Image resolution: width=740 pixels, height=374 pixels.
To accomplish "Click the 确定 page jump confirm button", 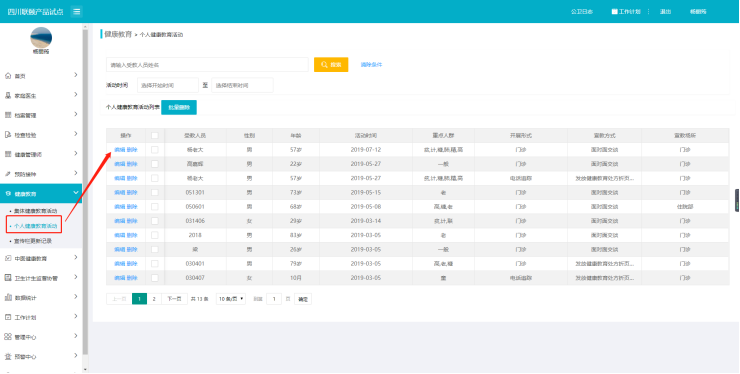I will click(303, 299).
